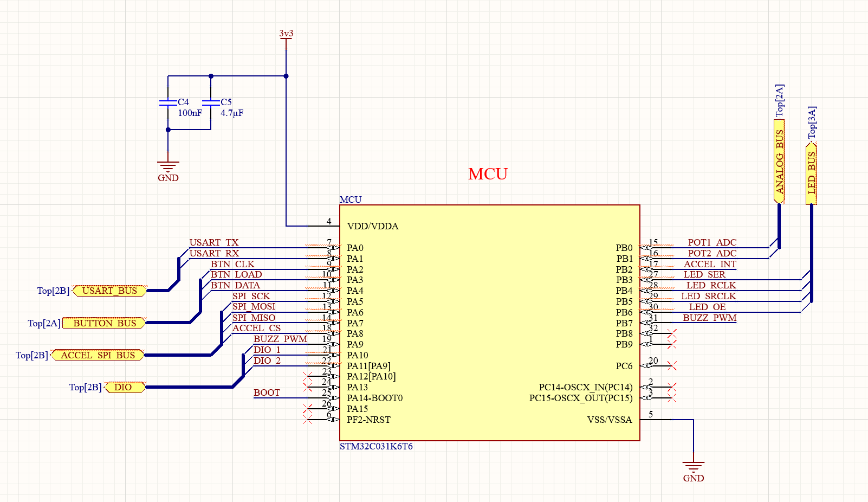Select the LED_RCLK net label

point(711,285)
